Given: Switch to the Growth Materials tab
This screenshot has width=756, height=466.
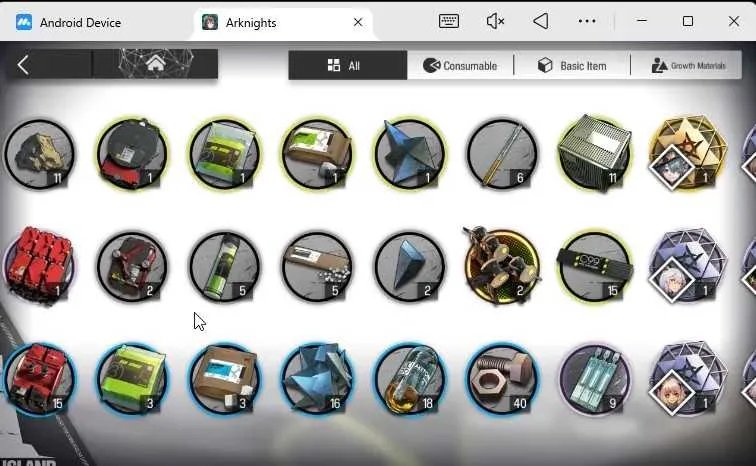Looking at the screenshot, I should coord(688,66).
